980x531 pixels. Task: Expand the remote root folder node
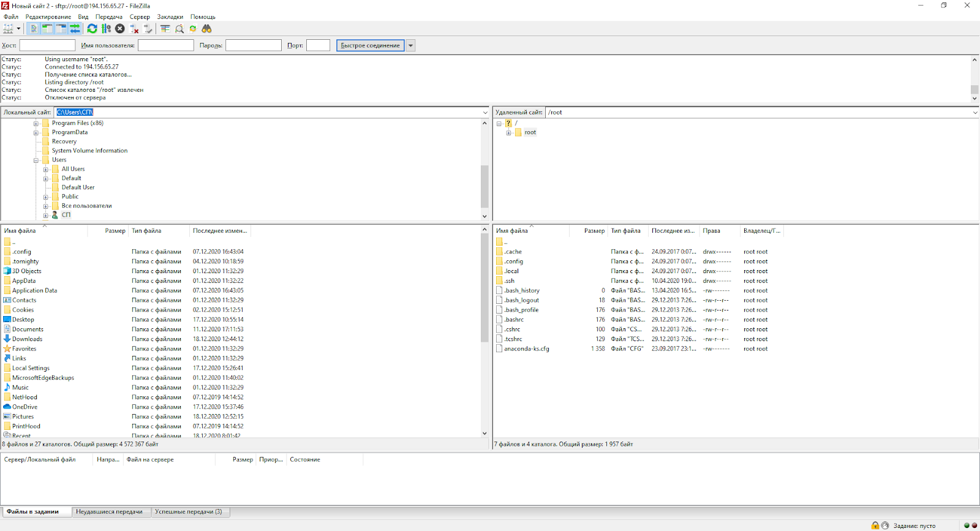[509, 133]
